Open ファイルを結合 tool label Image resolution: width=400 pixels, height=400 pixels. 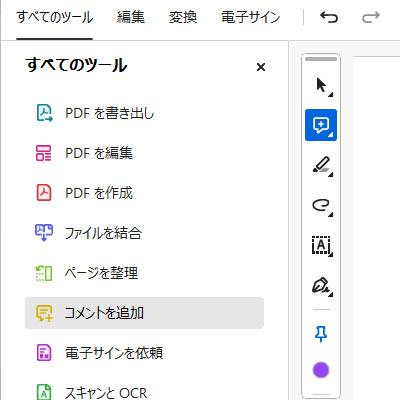click(103, 233)
